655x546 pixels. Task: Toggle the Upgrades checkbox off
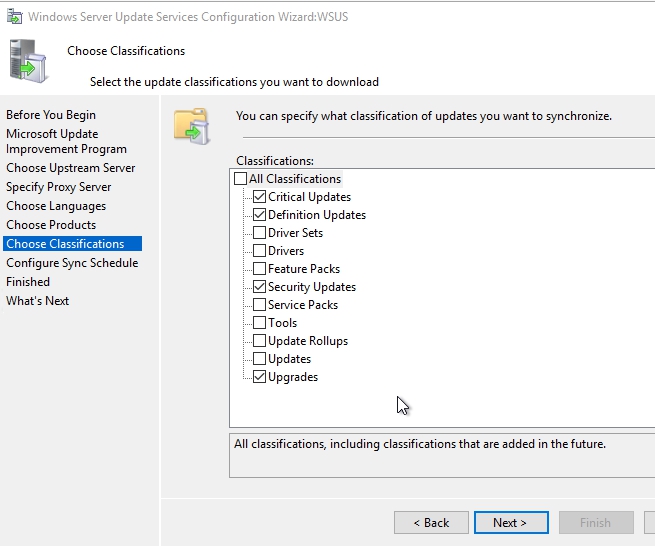[x=260, y=377]
